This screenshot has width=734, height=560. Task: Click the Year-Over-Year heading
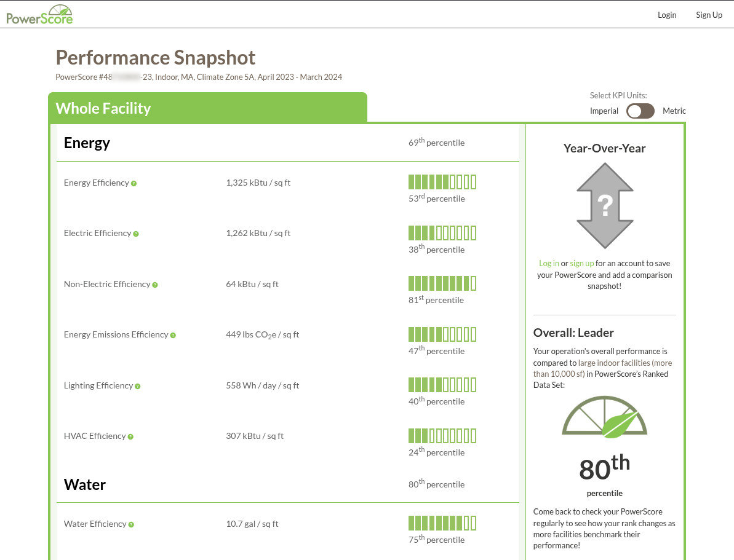(x=604, y=148)
